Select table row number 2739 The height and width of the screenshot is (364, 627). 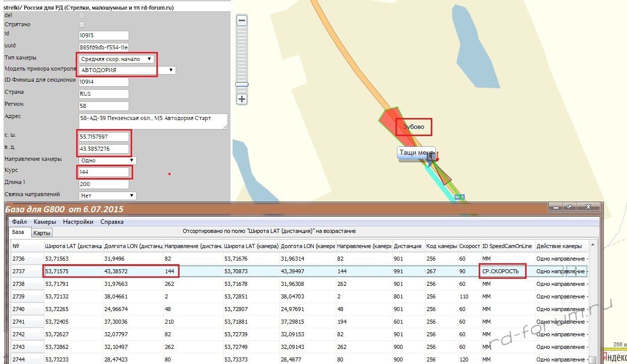[x=300, y=296]
